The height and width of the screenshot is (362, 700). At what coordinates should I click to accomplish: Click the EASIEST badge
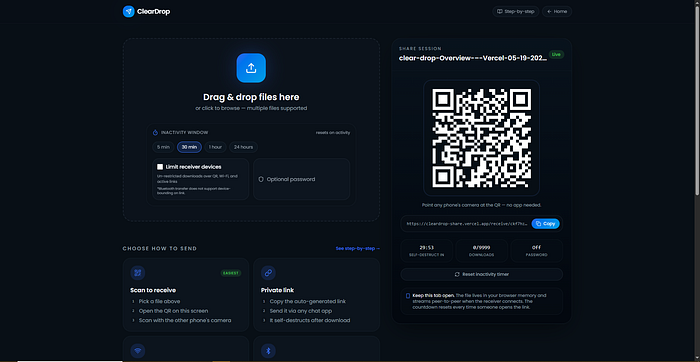coord(231,273)
